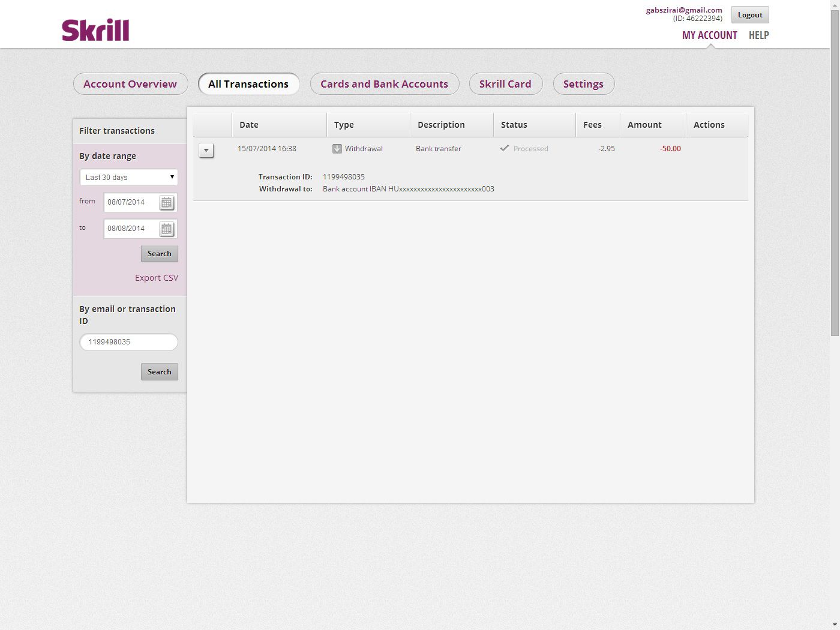Click the Export CSV link
Viewport: 840px width, 630px height.
[157, 278]
